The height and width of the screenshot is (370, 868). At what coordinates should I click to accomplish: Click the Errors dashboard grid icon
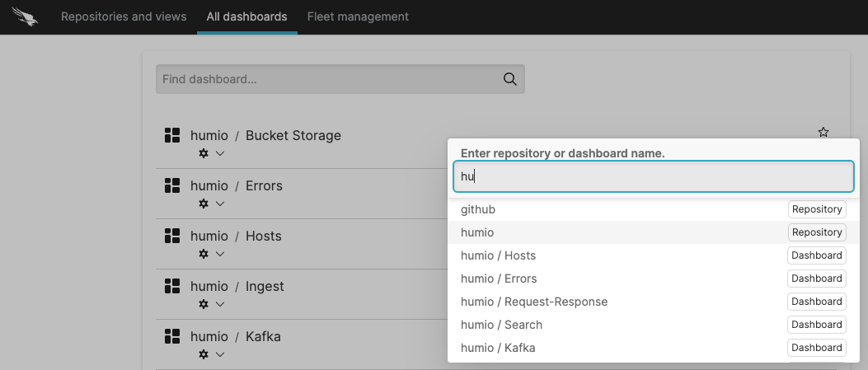pyautogui.click(x=172, y=185)
